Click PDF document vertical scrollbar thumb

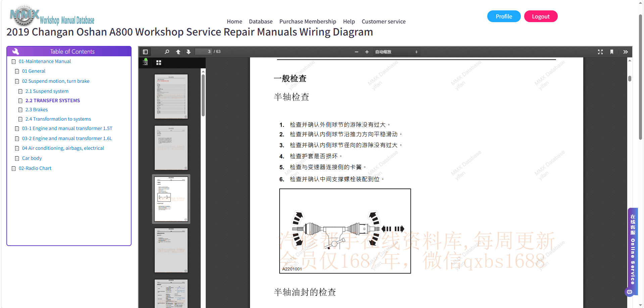click(630, 78)
